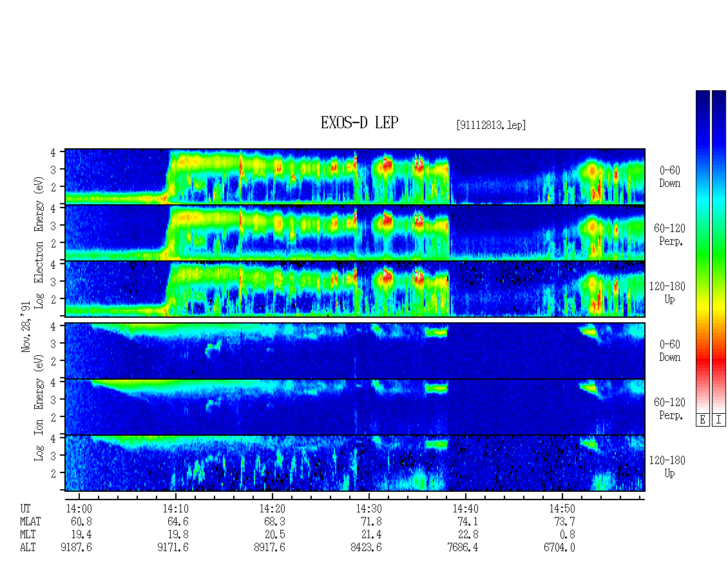Click the ALT row label
Viewport: 728px width, 564px height.
[x=28, y=548]
